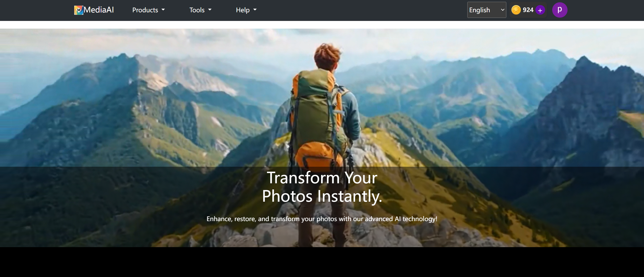This screenshot has height=277, width=644.
Task: Click the gold coin credits icon
Action: (516, 10)
